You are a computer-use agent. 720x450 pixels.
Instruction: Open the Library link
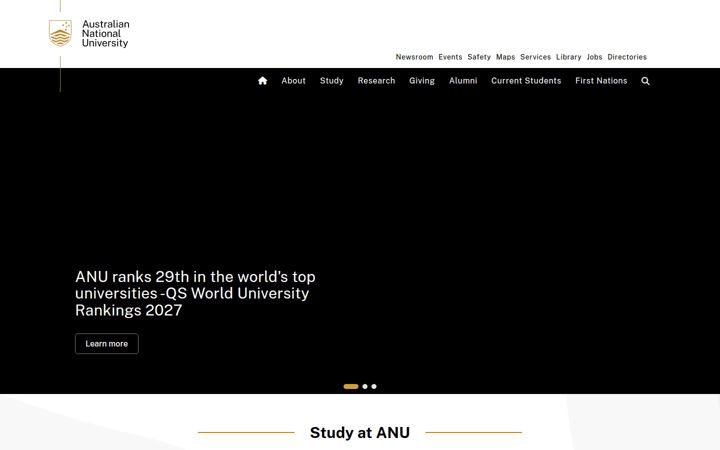pyautogui.click(x=568, y=57)
